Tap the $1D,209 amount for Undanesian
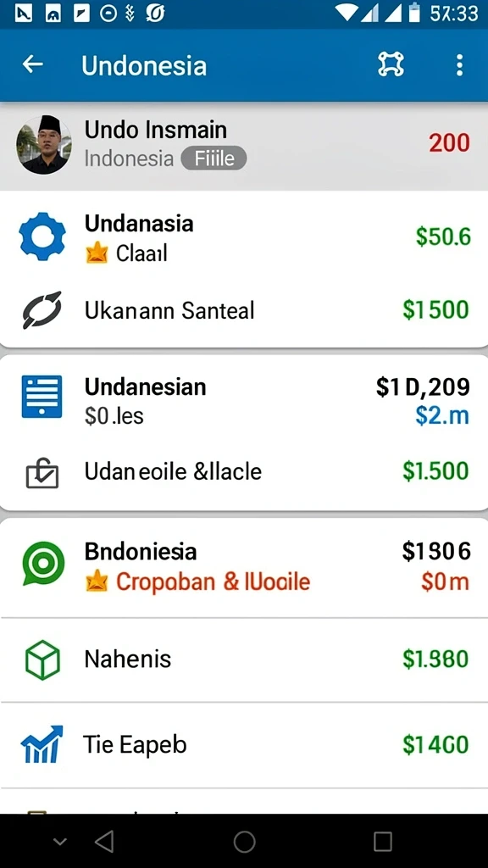Screen dimensions: 488x868 424,387
